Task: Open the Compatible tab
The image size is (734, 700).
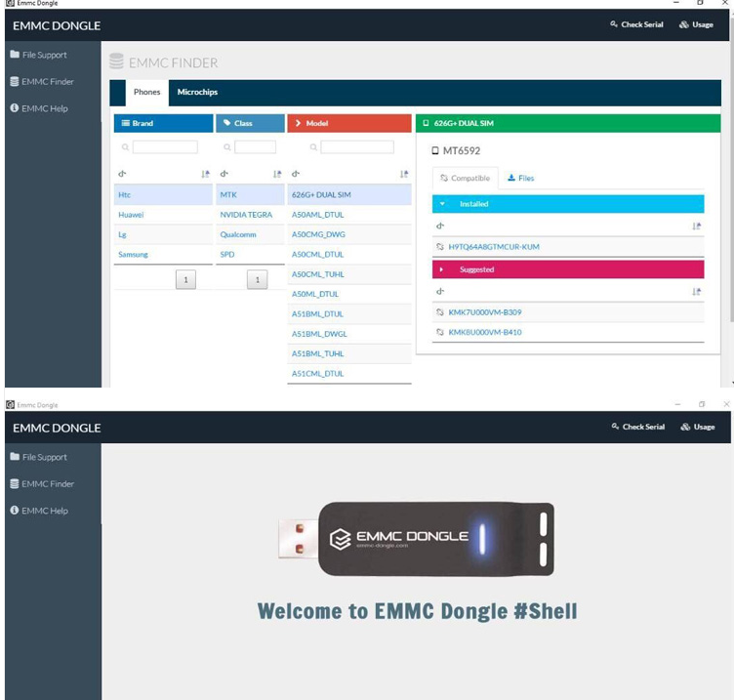Action: pyautogui.click(x=466, y=178)
